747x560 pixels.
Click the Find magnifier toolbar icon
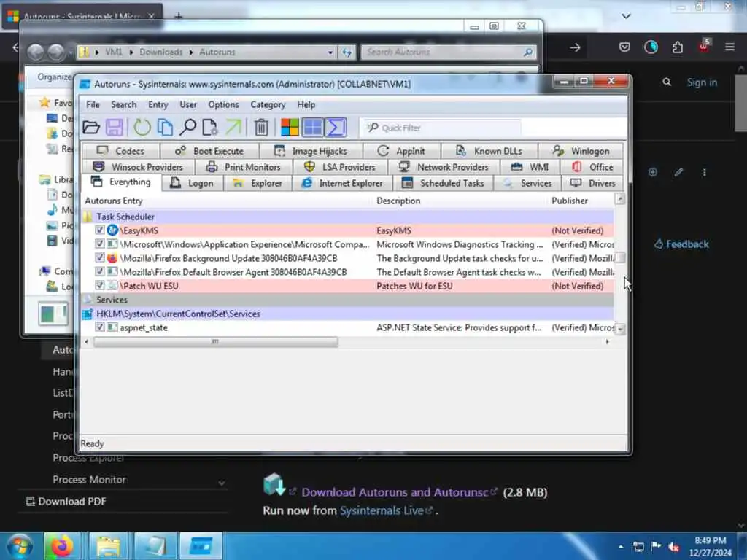pos(187,128)
